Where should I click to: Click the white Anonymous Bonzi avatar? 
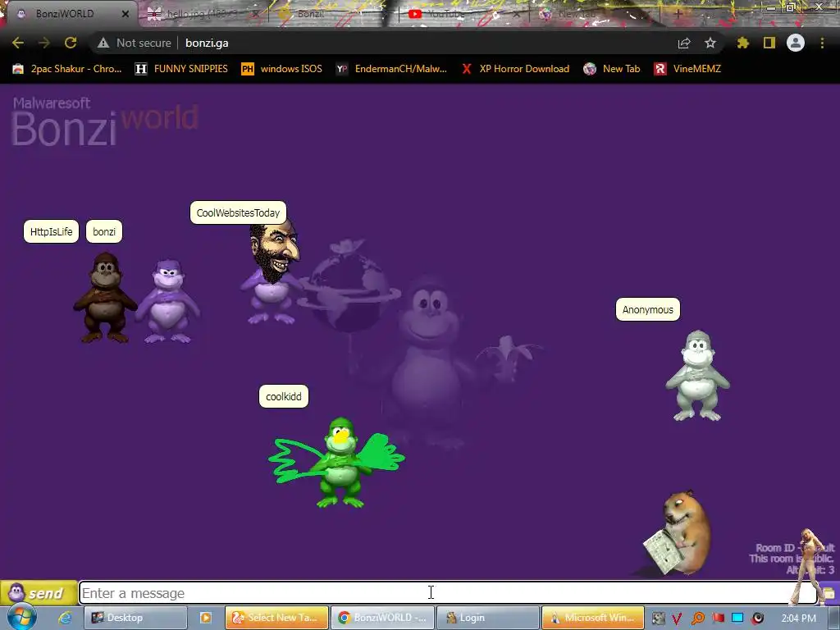(x=697, y=376)
